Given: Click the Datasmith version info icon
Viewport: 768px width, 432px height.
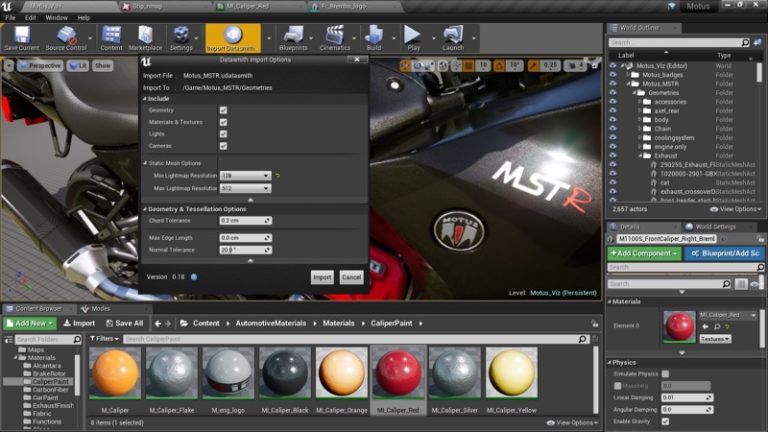Looking at the screenshot, I should click(x=194, y=277).
